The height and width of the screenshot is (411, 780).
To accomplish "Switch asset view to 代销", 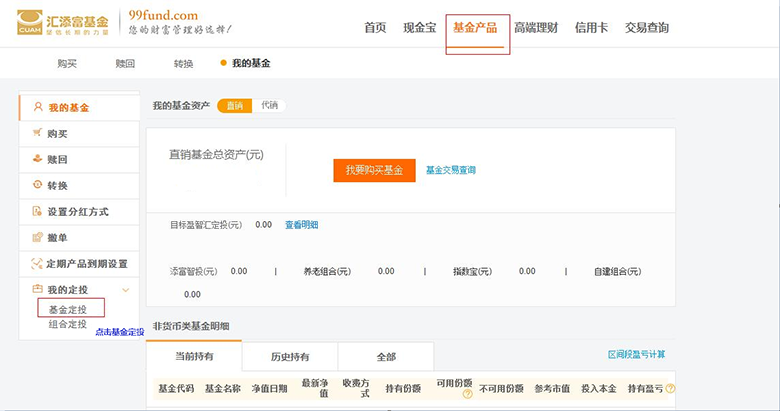I will [269, 105].
